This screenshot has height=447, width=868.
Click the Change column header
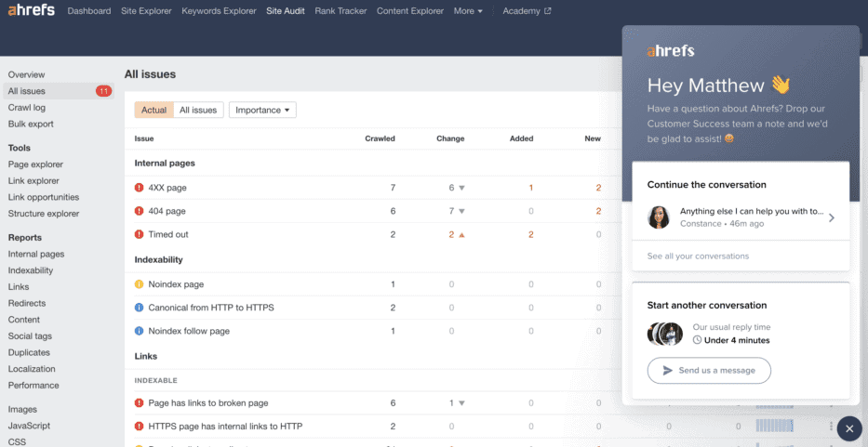[450, 138]
